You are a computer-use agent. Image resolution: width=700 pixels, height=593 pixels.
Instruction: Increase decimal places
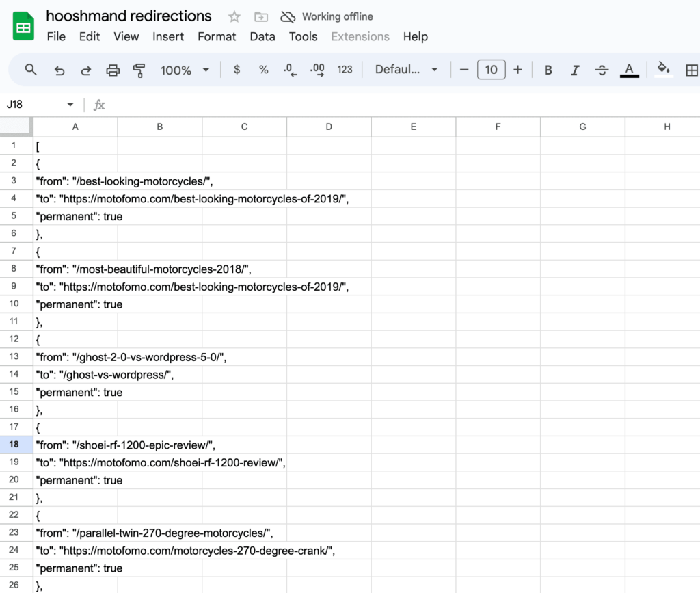317,70
